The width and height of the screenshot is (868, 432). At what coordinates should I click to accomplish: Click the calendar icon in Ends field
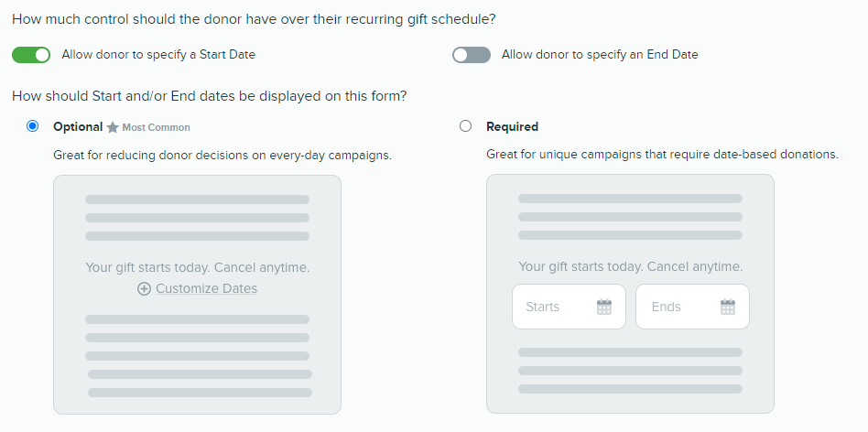(728, 308)
